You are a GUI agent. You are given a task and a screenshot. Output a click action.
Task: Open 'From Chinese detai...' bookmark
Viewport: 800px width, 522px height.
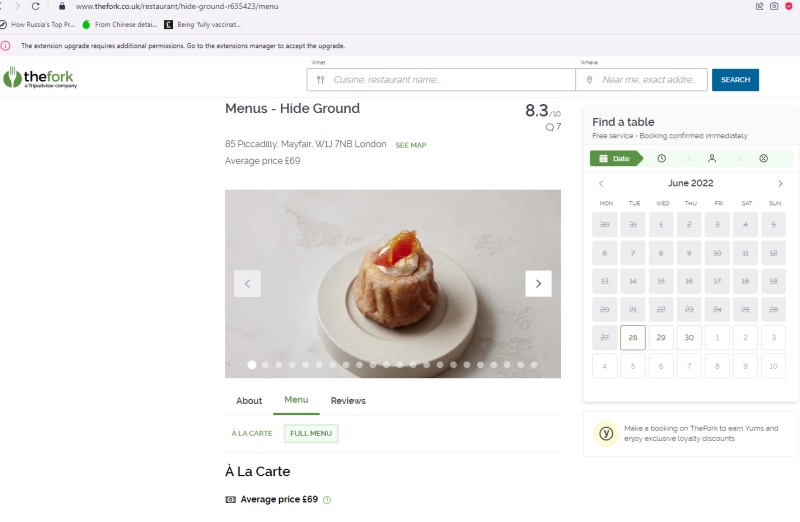coord(118,24)
